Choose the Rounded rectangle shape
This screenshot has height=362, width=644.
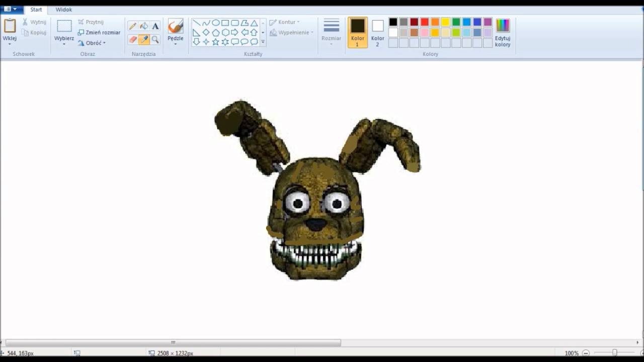[234, 23]
